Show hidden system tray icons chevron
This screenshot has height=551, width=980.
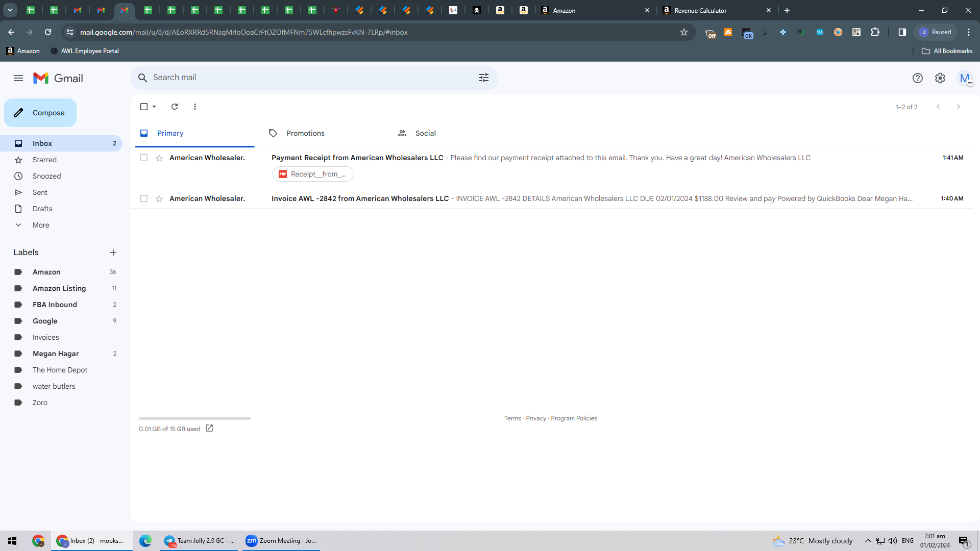pyautogui.click(x=868, y=541)
